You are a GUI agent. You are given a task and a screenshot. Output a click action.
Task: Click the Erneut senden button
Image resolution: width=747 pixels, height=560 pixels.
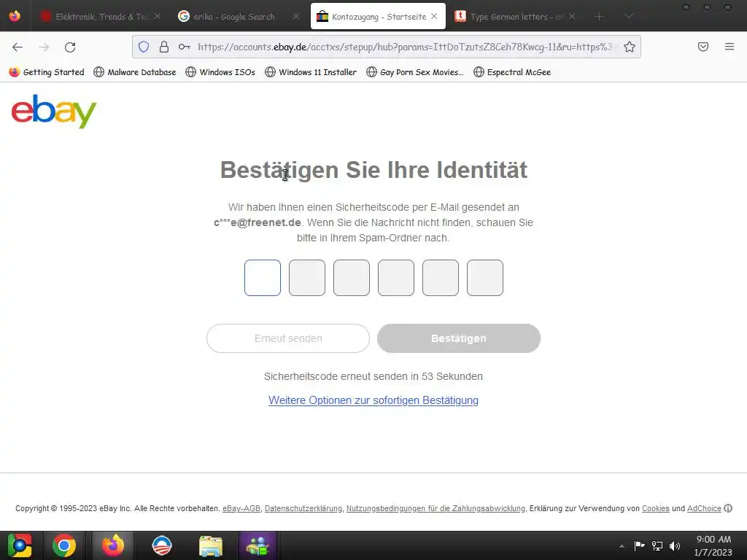pyautogui.click(x=288, y=338)
